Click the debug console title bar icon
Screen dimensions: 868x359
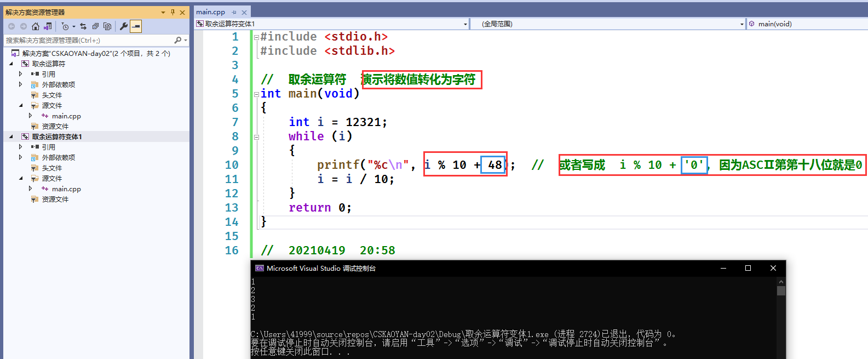(260, 269)
